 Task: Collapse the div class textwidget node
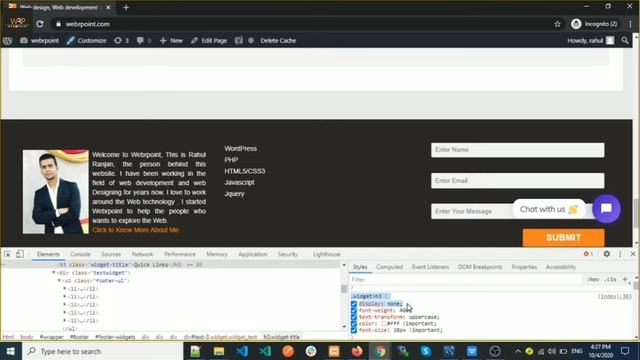click(x=53, y=272)
